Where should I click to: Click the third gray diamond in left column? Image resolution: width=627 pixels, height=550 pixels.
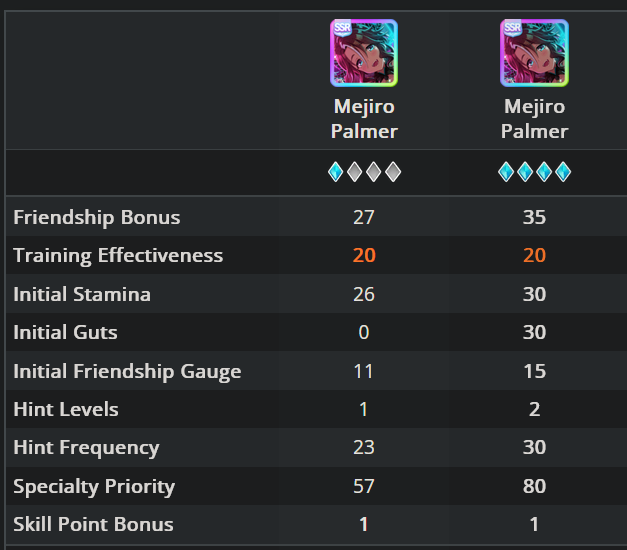(x=374, y=172)
